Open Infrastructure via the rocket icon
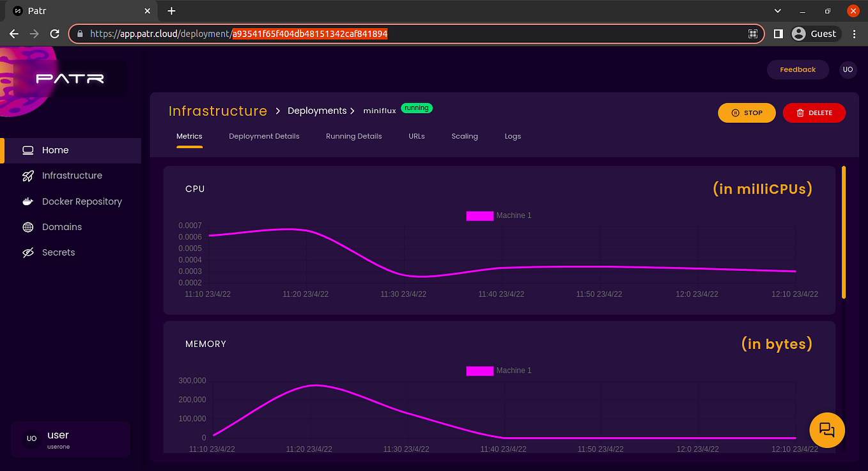Image resolution: width=868 pixels, height=471 pixels. coord(27,175)
